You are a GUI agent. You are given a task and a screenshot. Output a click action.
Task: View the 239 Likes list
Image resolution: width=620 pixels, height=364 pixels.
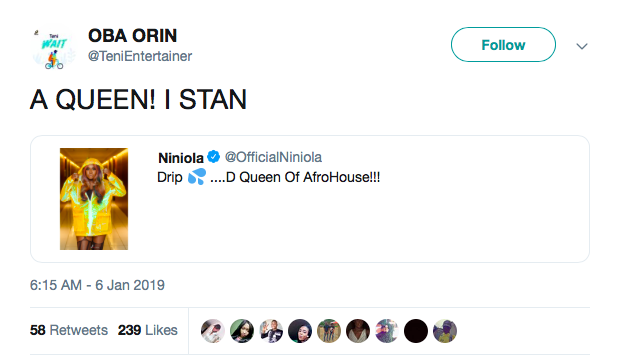click(x=147, y=330)
